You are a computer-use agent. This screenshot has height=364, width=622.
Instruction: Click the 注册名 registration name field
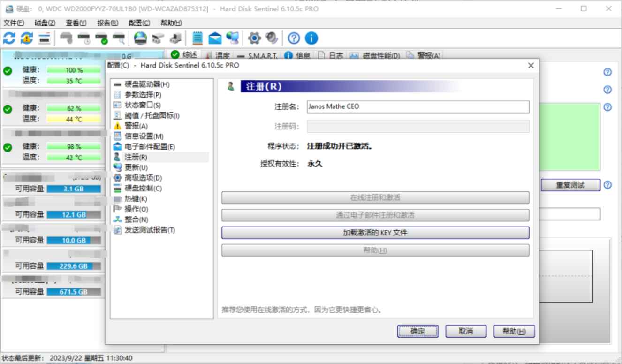(417, 106)
